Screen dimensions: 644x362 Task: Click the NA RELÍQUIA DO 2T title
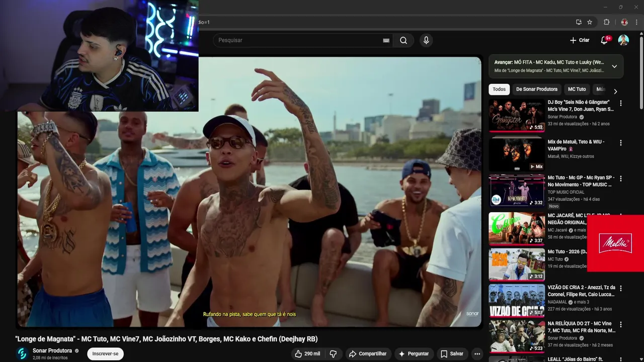click(581, 327)
